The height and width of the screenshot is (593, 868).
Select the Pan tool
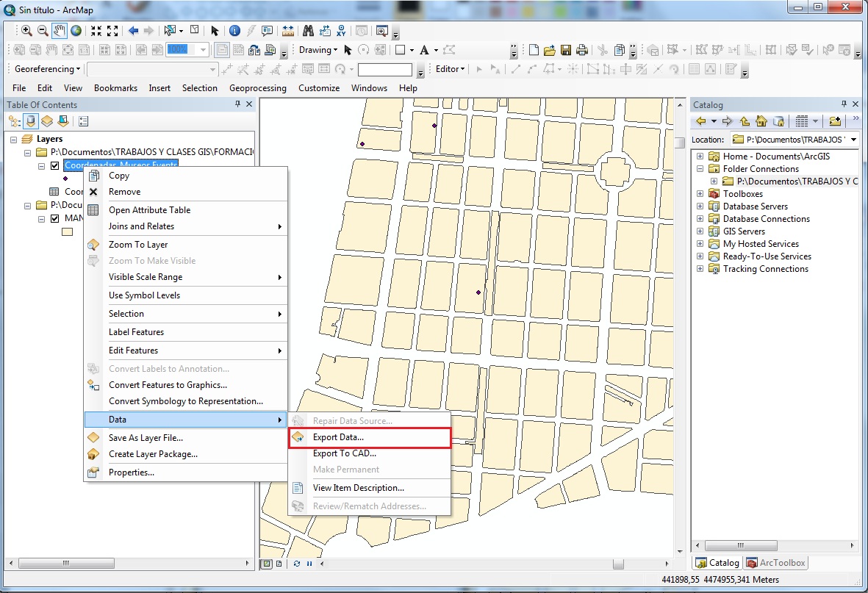[60, 30]
